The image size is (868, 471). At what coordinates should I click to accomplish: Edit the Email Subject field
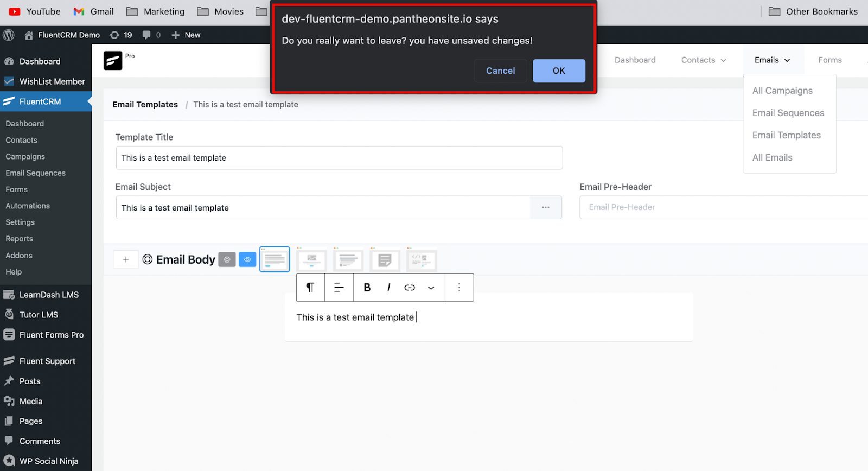323,208
